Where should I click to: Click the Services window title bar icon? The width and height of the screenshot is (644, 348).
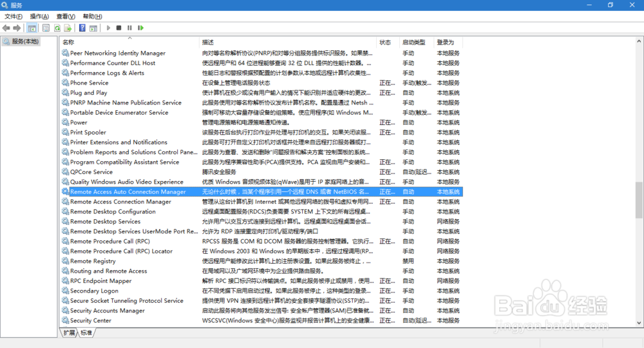point(5,5)
